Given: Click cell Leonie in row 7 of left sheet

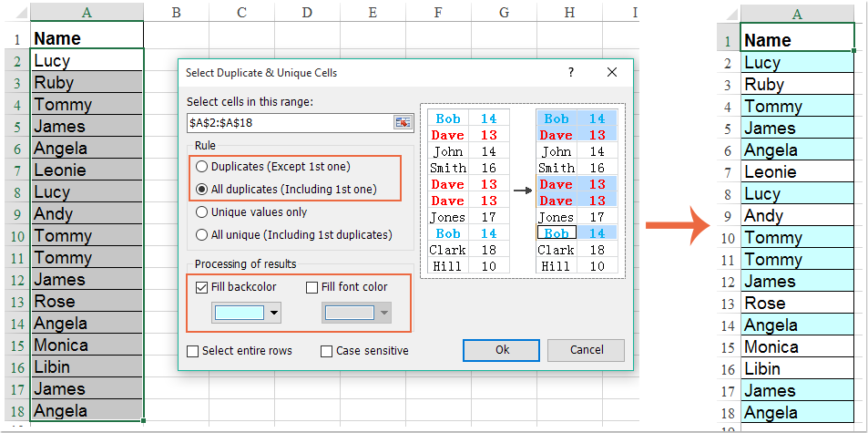Looking at the screenshot, I should click(87, 170).
